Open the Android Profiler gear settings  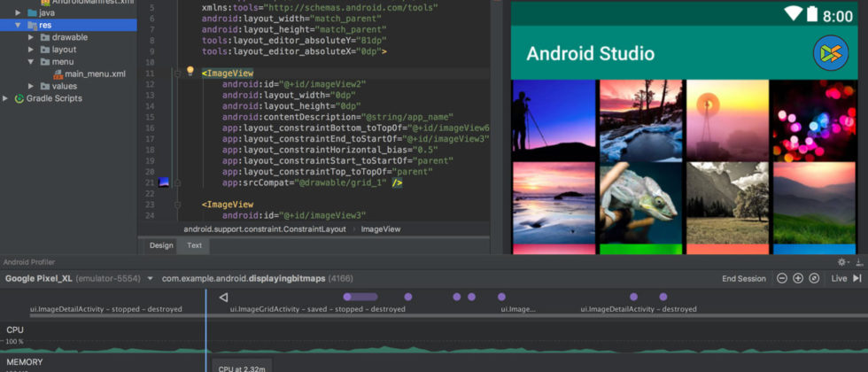pyautogui.click(x=841, y=262)
